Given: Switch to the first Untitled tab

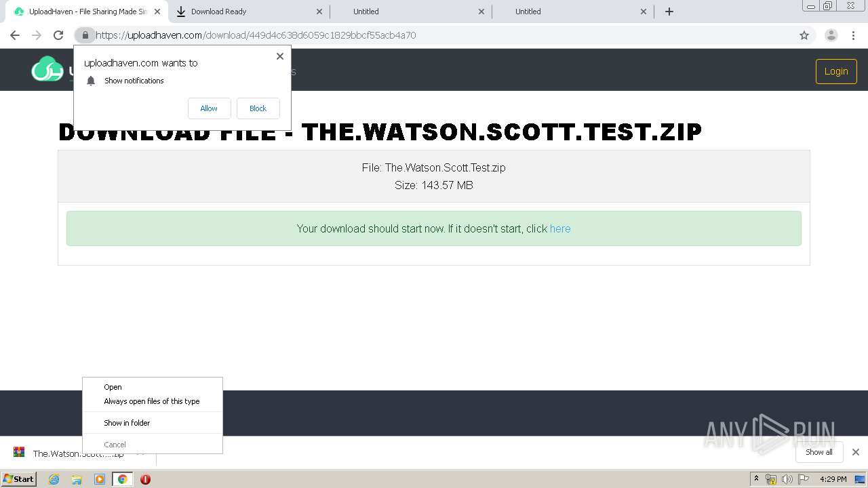Looking at the screenshot, I should coord(410,12).
